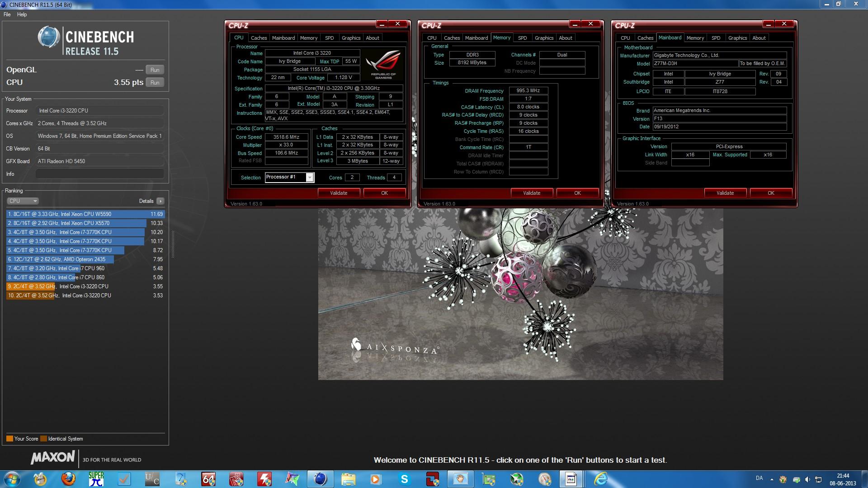Show hidden system tray icons
Viewport: 868px width, 488px height.
point(772,479)
